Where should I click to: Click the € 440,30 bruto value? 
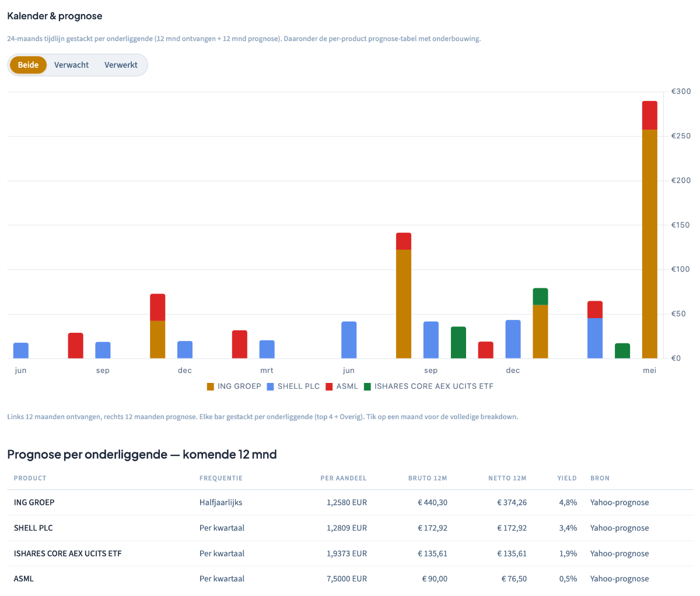433,503
